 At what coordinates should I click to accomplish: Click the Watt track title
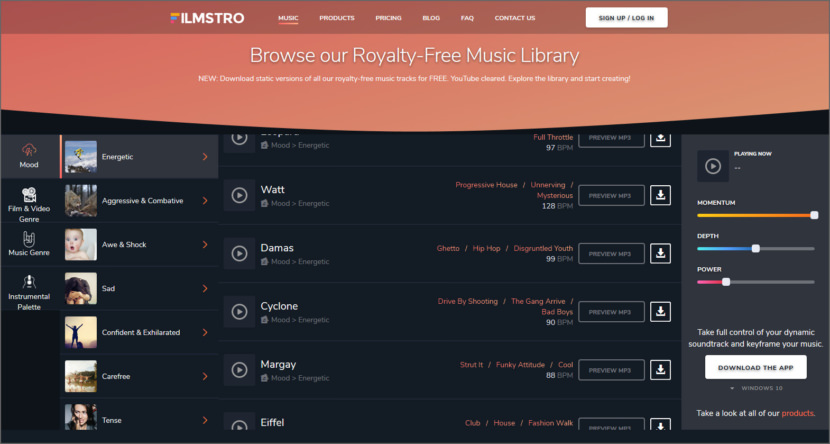273,189
